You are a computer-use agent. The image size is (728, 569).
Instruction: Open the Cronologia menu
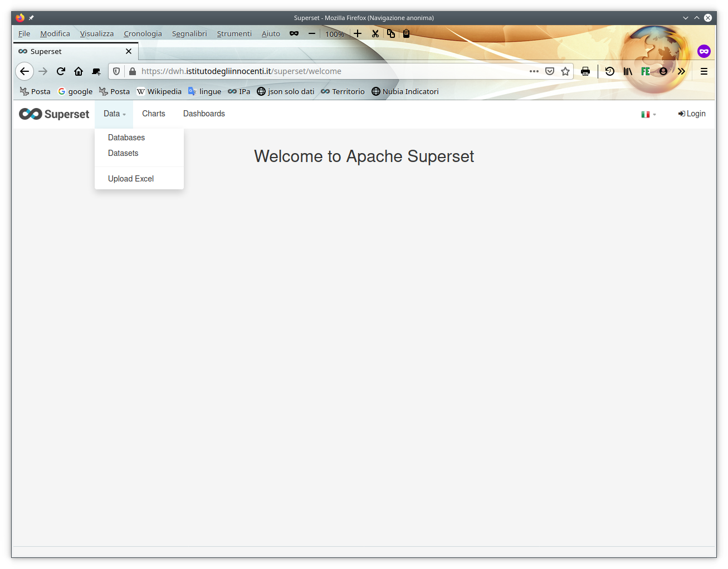(143, 33)
